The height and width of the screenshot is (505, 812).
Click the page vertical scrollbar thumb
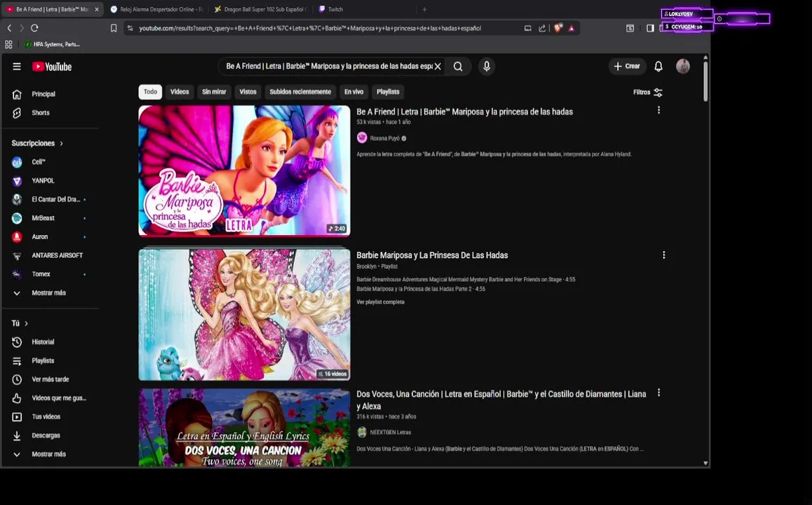point(705,81)
